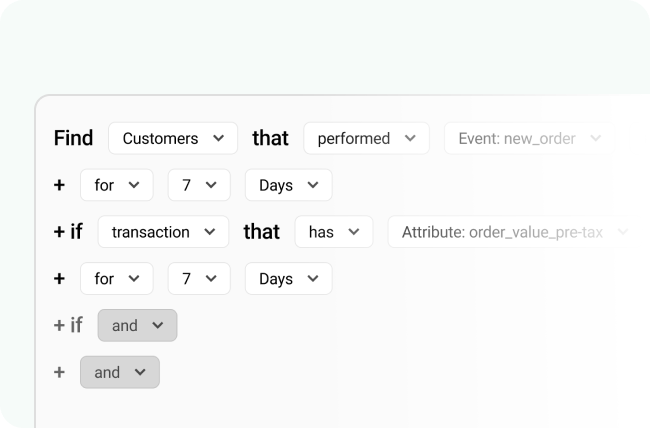The width and height of the screenshot is (650, 432).
Task: Click the plus before the second 'for'
Action: [x=60, y=279]
